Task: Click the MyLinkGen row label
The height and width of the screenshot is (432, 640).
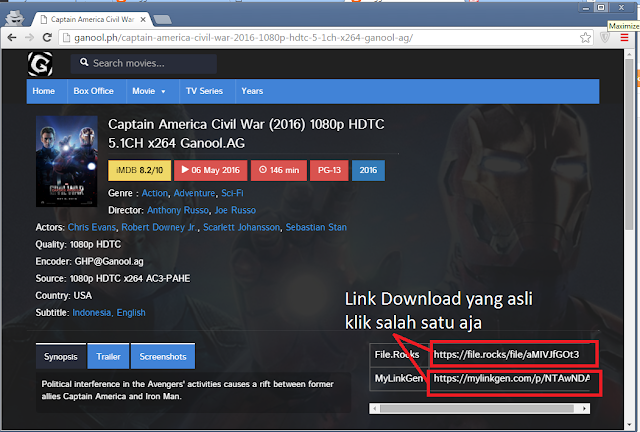Action: click(398, 379)
